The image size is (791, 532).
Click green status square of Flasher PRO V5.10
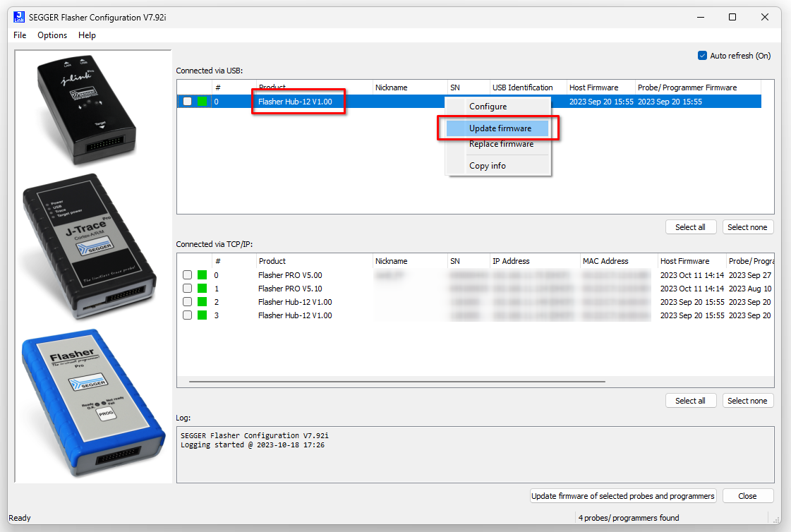point(203,289)
